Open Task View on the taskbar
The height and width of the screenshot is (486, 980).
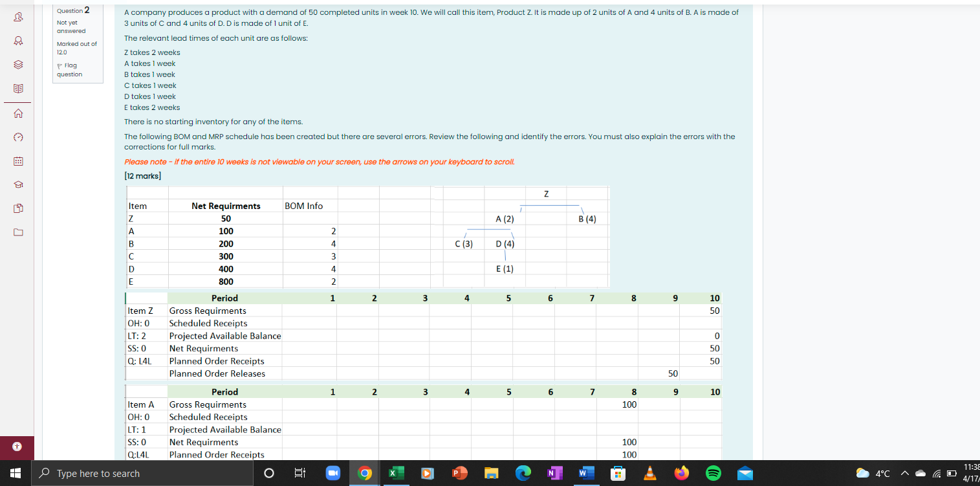point(299,474)
